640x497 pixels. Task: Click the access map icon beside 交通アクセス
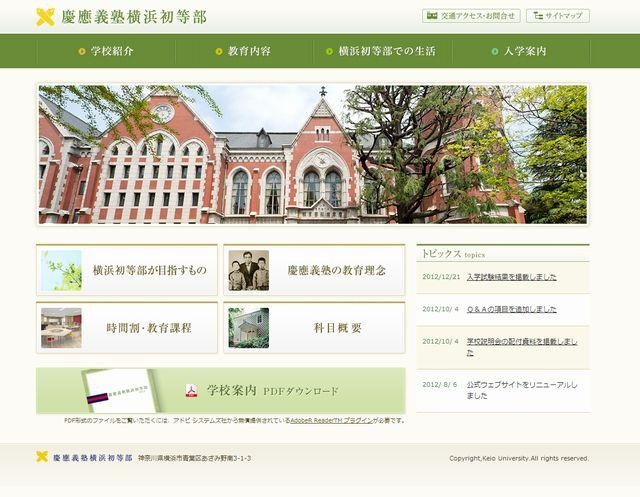pyautogui.click(x=432, y=16)
